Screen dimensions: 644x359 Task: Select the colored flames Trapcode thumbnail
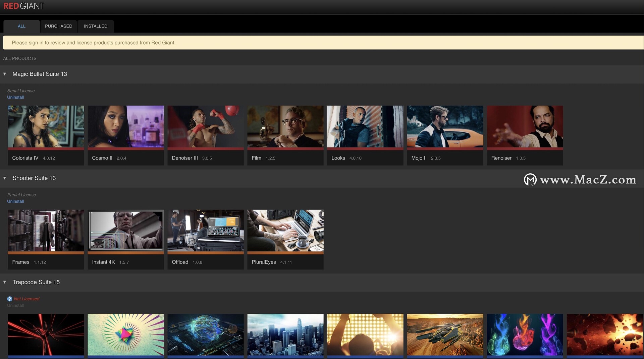(525, 335)
